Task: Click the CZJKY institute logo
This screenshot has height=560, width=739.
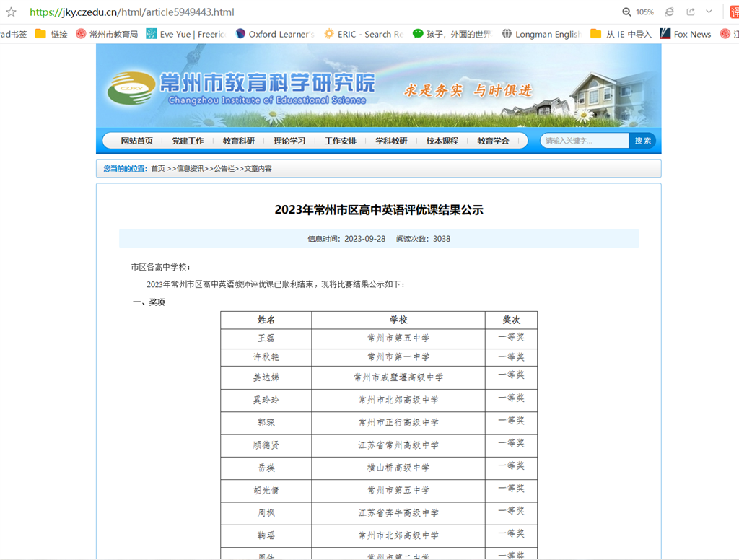Action: point(131,88)
